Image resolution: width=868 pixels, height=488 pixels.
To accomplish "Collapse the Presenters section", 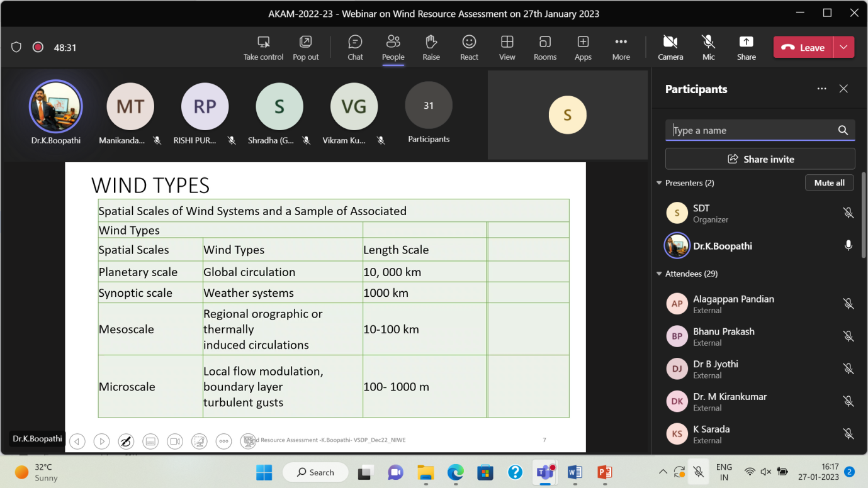I will click(x=659, y=183).
